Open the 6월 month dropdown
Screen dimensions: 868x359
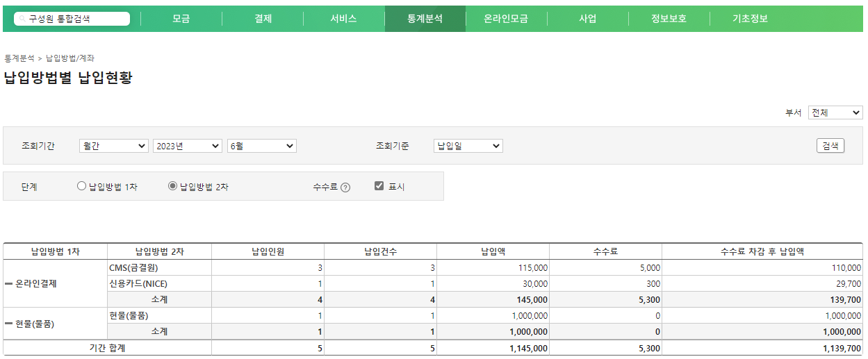262,146
